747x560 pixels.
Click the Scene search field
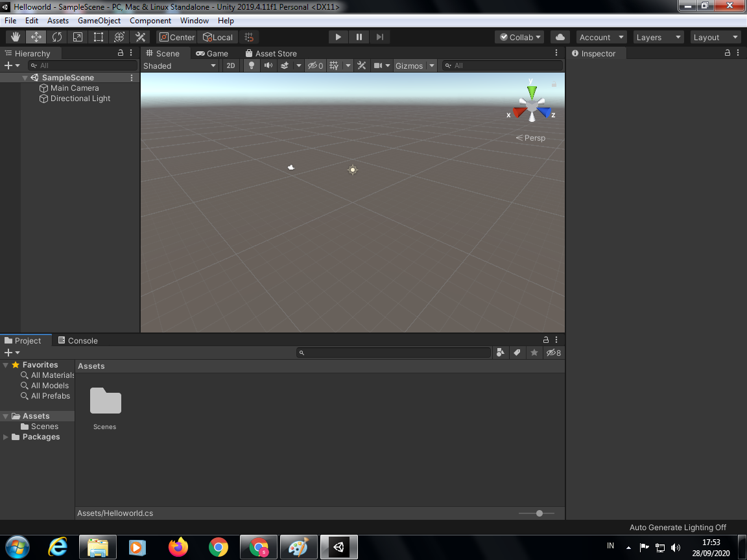[503, 65]
